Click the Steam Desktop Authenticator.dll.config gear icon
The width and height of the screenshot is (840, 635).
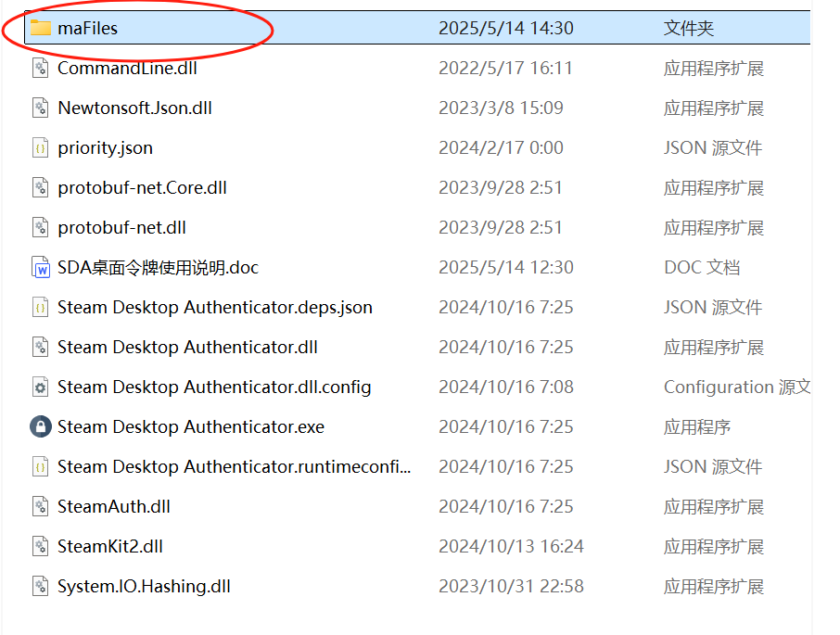tap(41, 387)
